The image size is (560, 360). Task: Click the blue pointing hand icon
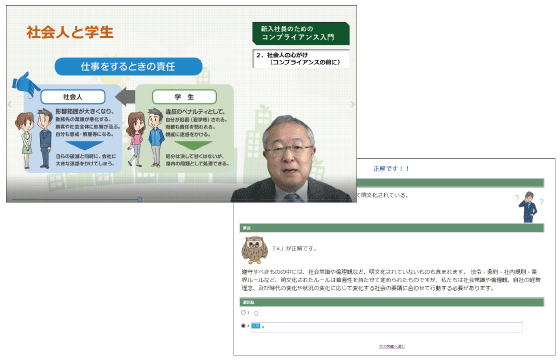(x=26, y=84)
